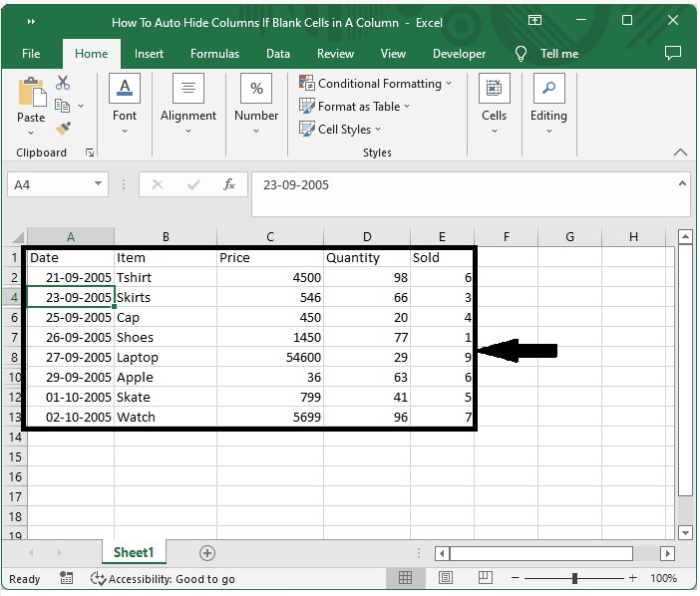
Task: Open the Share comments icon
Action: pos(672,54)
